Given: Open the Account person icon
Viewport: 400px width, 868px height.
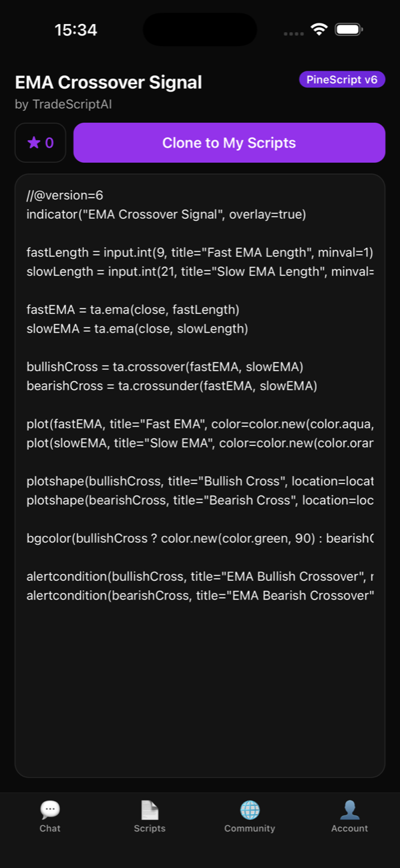Looking at the screenshot, I should 350,810.
